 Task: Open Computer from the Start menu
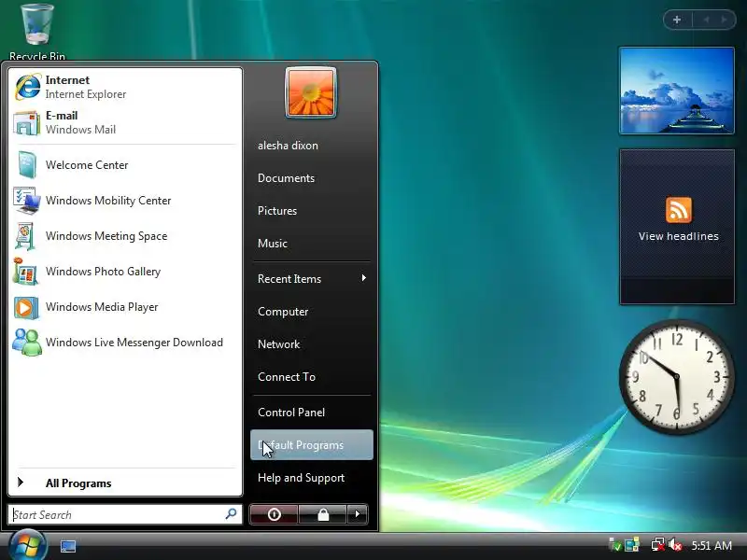click(x=283, y=312)
